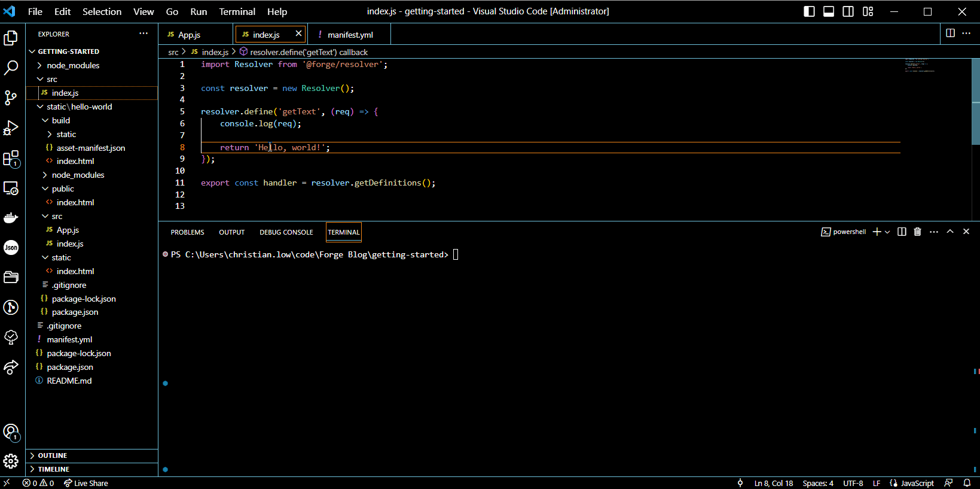Click the editor minimap preview

(x=919, y=65)
